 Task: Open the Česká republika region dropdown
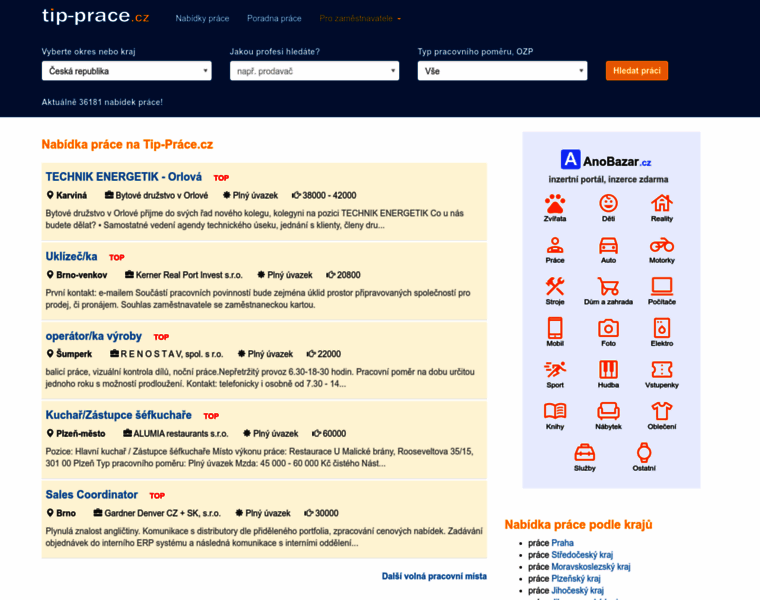(x=127, y=71)
